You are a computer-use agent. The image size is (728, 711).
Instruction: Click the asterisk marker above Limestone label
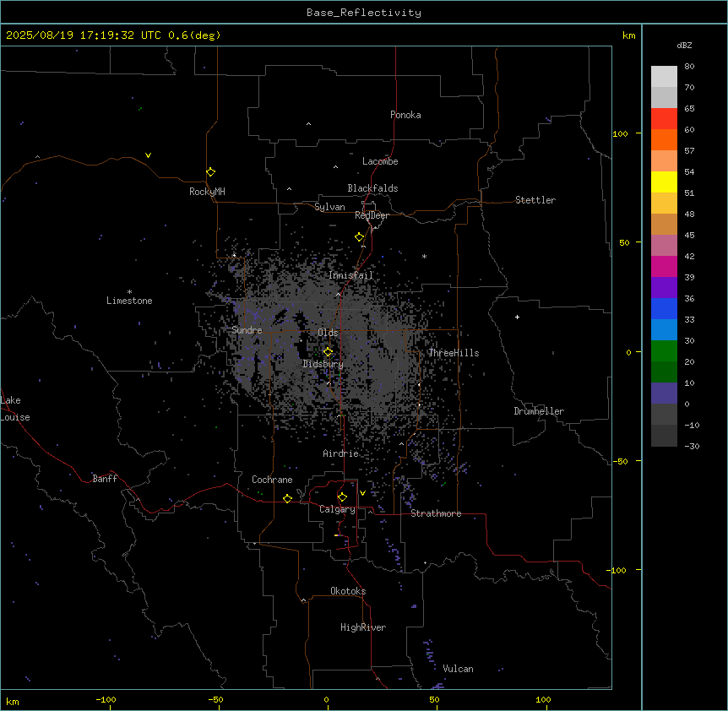pyautogui.click(x=129, y=292)
